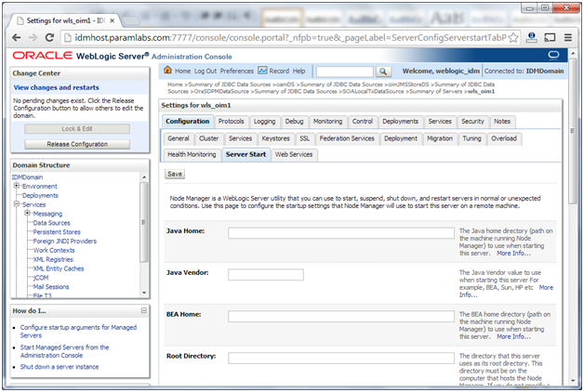Screen dimensions: 584x392
Task: Bookmark page with the star icon
Action: [513, 37]
